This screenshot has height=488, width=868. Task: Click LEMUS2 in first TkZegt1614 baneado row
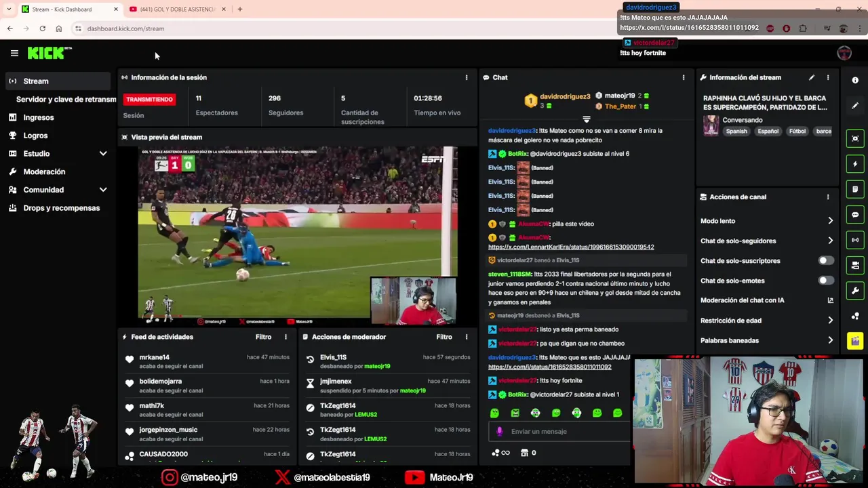[x=366, y=414]
